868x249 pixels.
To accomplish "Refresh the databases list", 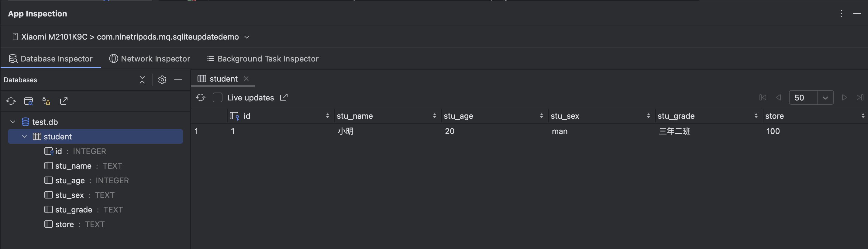I will point(11,101).
